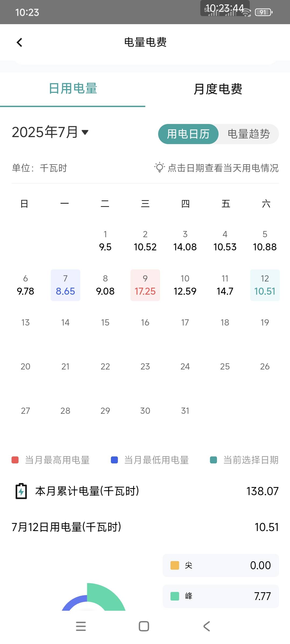Screen dimensions: 290x644
Task: Tap calendar date 31
Action: [185, 411]
